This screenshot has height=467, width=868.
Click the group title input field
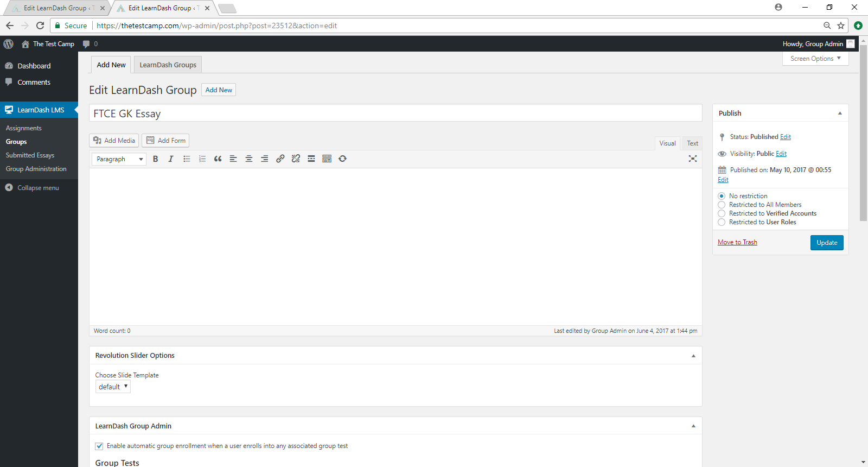(x=395, y=113)
